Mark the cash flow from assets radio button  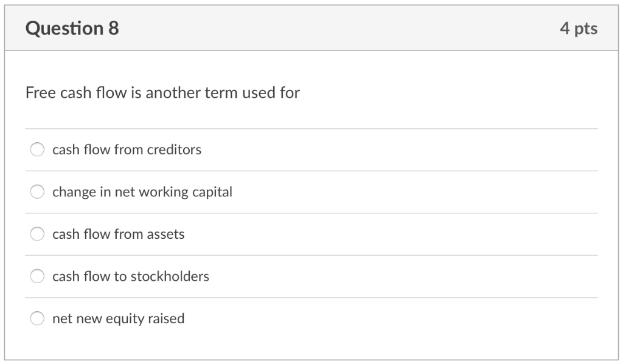[38, 234]
